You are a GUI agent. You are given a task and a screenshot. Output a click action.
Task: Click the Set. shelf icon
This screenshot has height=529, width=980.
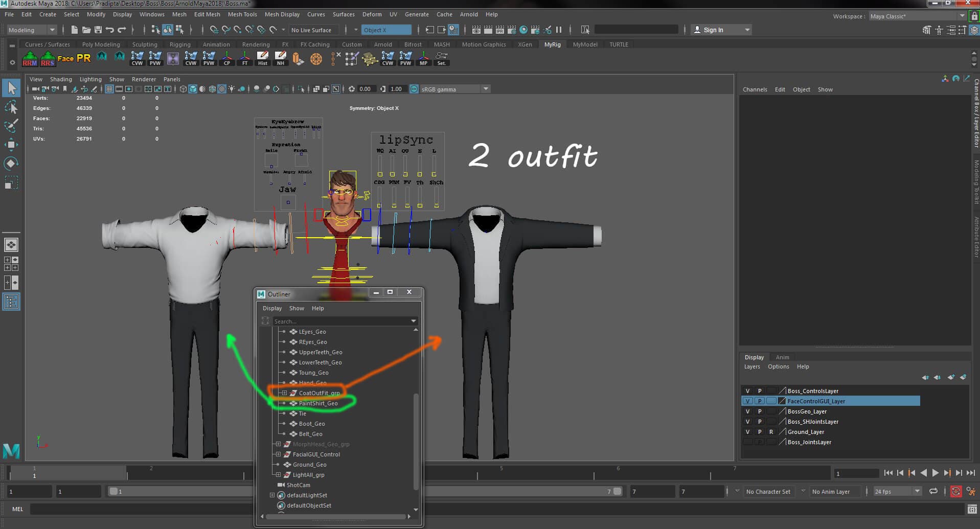(x=441, y=59)
